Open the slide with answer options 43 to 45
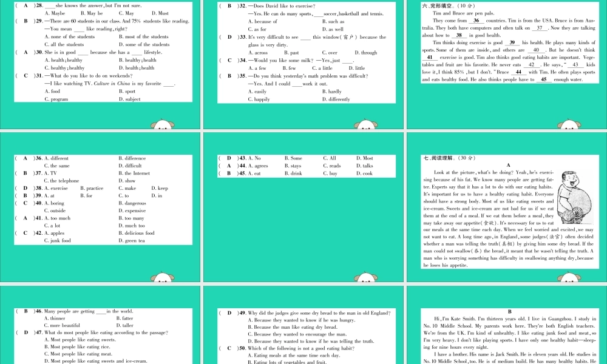This screenshot has height=364, width=607. pyautogui.click(x=303, y=207)
